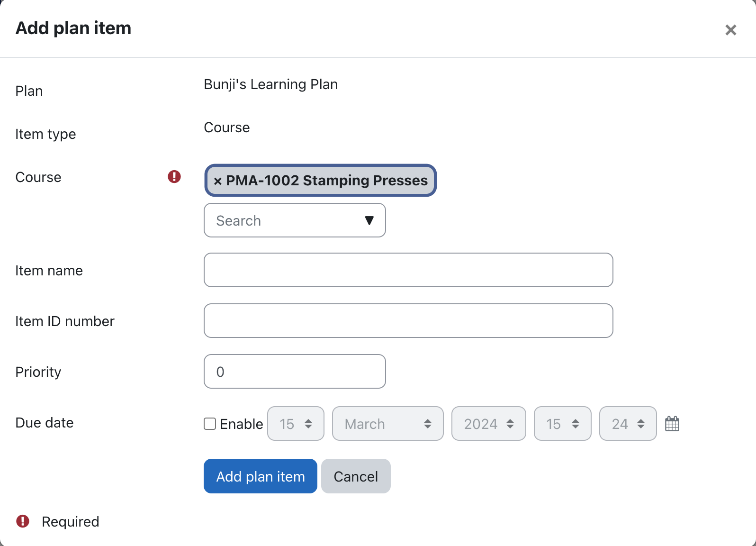The width and height of the screenshot is (756, 546).
Task: Close the Add plan item dialog
Action: tap(730, 30)
